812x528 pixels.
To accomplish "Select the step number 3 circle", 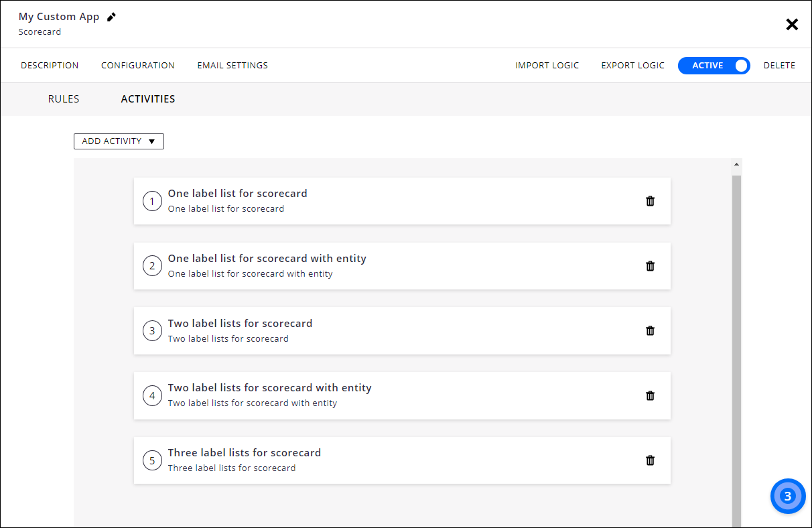I will pos(152,330).
